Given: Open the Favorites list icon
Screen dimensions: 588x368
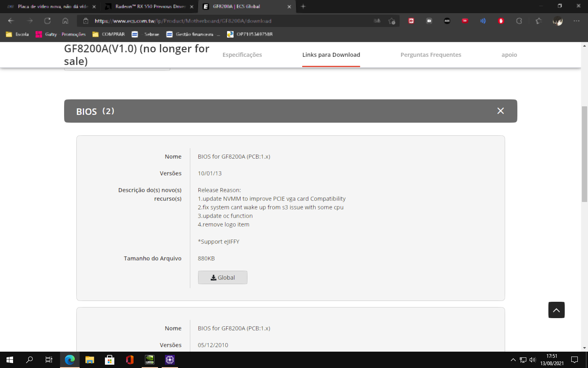Looking at the screenshot, I should point(539,21).
